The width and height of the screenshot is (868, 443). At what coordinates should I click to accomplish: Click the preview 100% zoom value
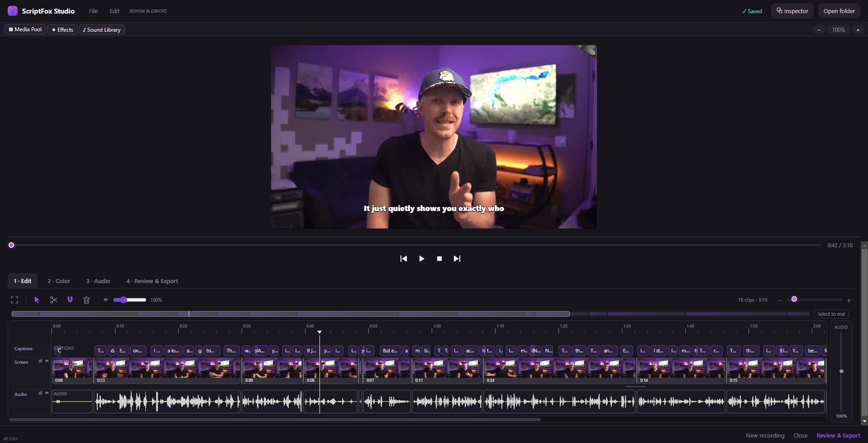[x=838, y=29]
